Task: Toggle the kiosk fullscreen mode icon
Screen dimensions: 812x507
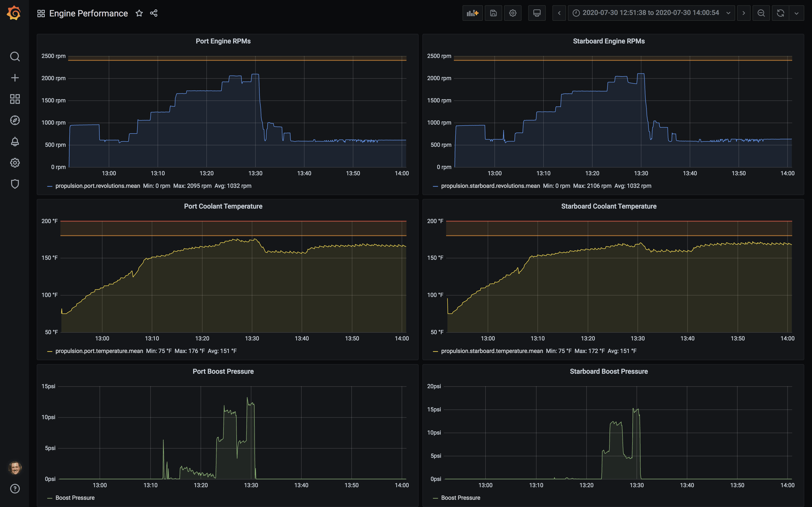Action: coord(537,13)
